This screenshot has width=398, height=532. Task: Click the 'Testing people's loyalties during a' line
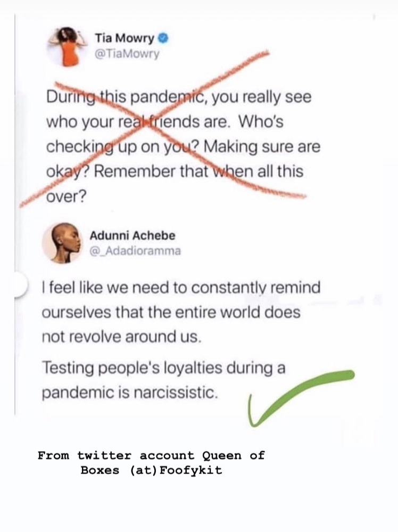163,369
